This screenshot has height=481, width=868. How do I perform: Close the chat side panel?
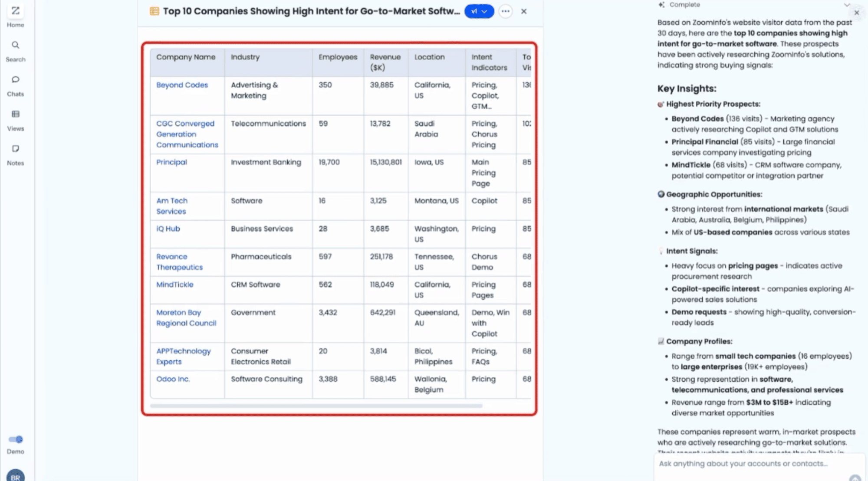(857, 13)
